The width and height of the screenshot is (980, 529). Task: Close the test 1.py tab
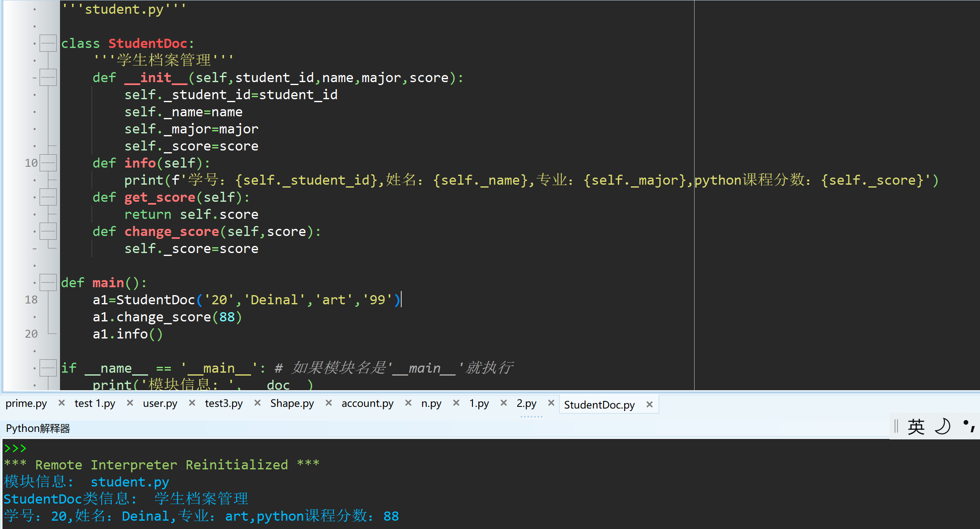[130, 403]
